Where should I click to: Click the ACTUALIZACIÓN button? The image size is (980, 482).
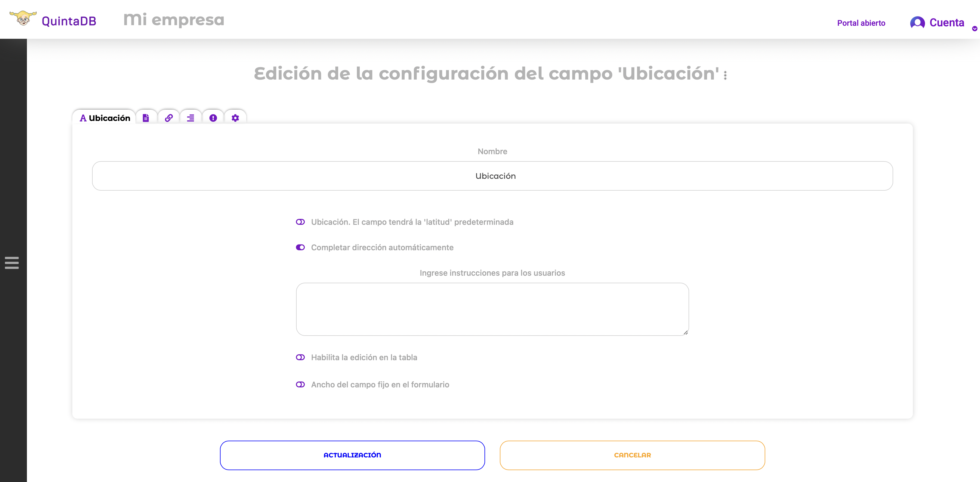pos(352,455)
